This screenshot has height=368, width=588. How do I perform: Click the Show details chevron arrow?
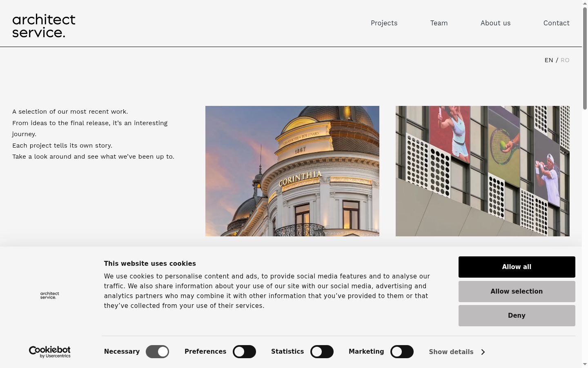[483, 352]
